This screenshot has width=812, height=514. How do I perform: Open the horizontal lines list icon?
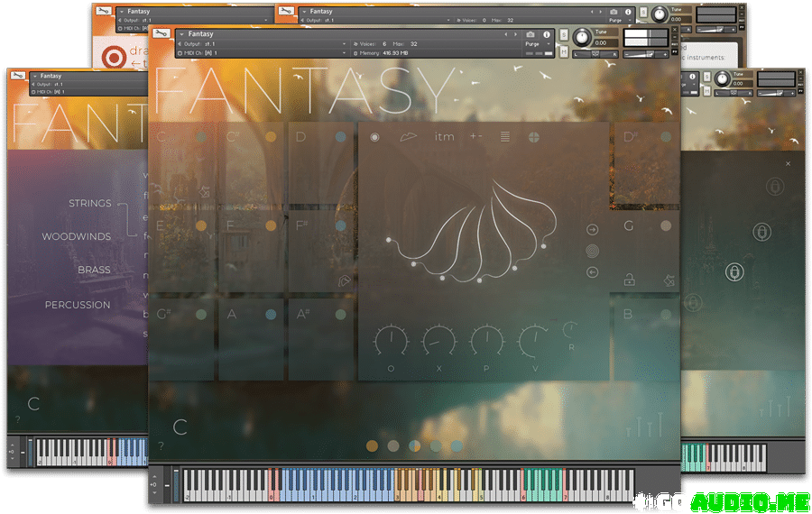(x=505, y=137)
